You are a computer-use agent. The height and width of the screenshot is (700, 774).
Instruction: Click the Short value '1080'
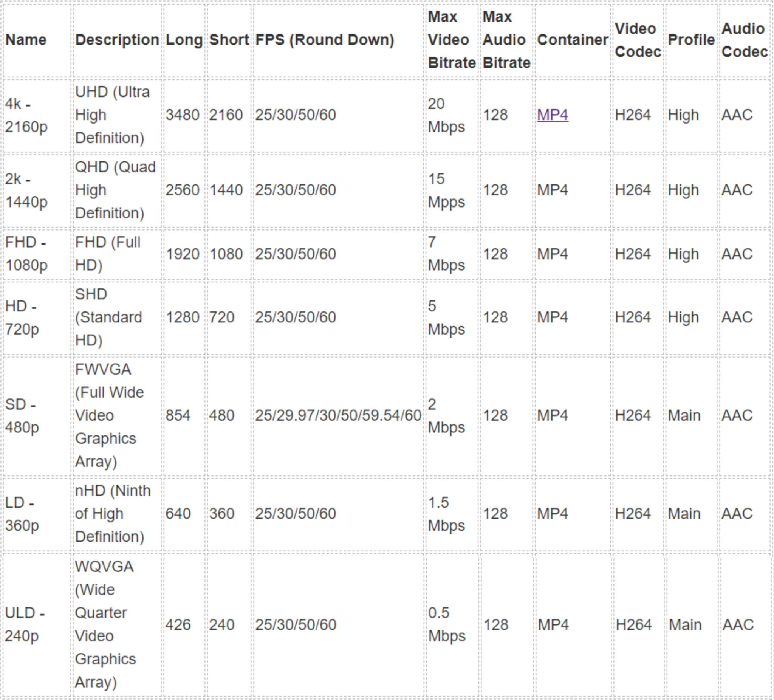click(226, 254)
